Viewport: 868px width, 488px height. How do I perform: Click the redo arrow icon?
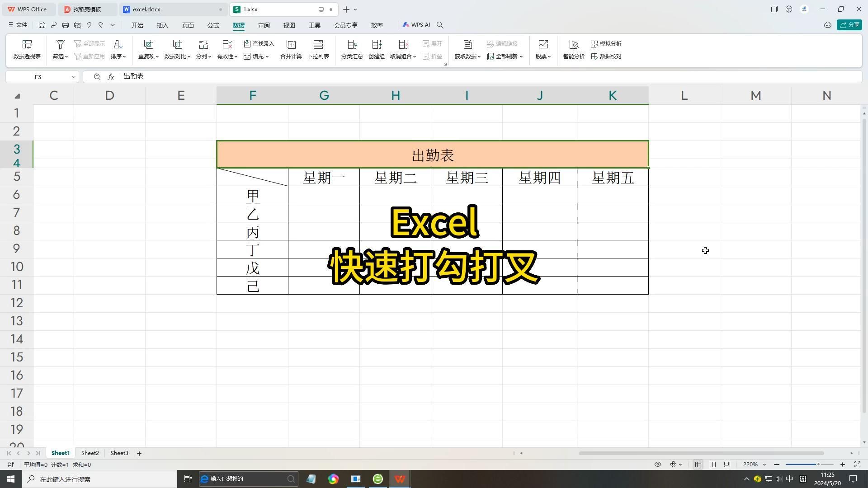pyautogui.click(x=101, y=25)
